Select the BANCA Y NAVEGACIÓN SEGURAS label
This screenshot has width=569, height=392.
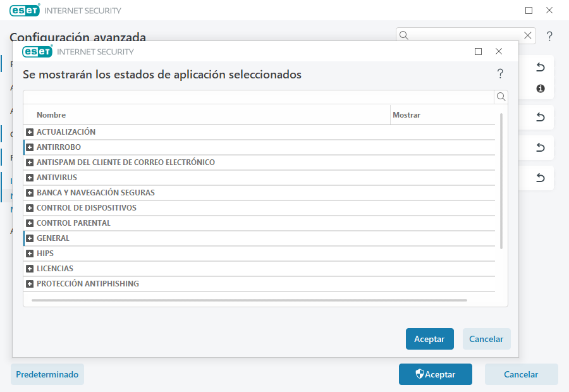point(96,193)
